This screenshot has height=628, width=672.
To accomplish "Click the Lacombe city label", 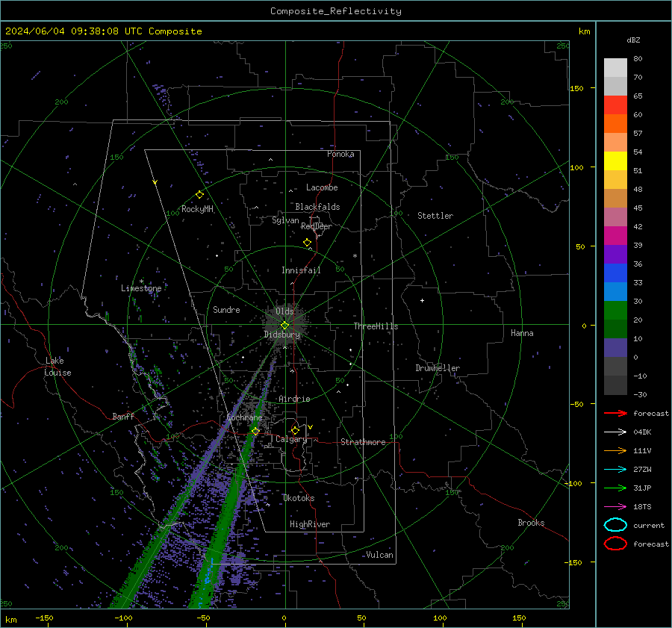I will [x=322, y=187].
